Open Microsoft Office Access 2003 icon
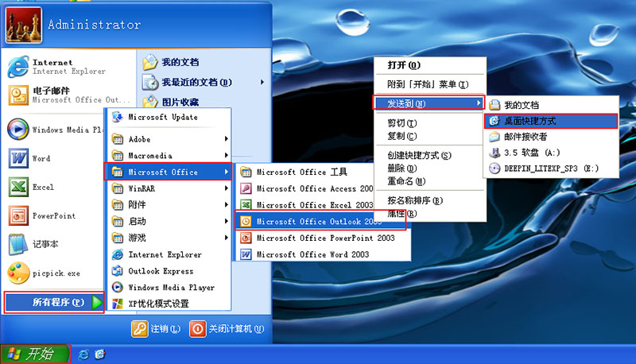636x364 pixels. pyautogui.click(x=246, y=188)
